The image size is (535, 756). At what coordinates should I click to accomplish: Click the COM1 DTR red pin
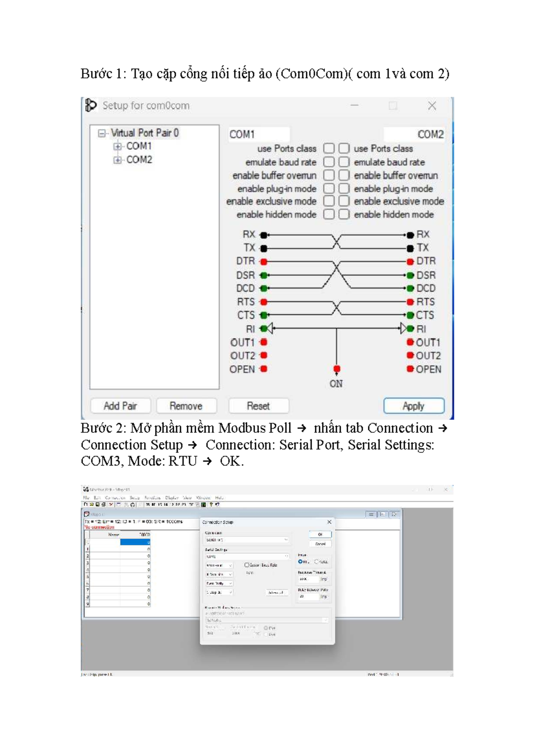coord(263,262)
